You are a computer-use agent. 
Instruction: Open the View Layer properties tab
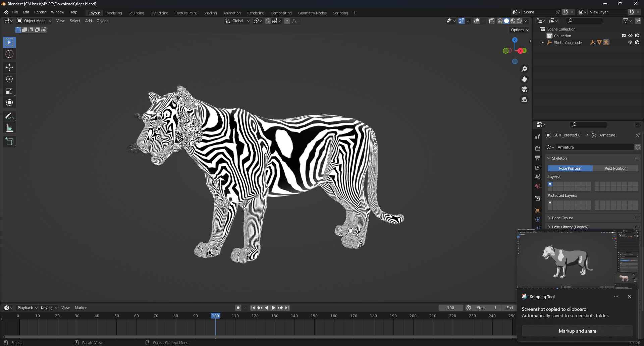point(538,167)
